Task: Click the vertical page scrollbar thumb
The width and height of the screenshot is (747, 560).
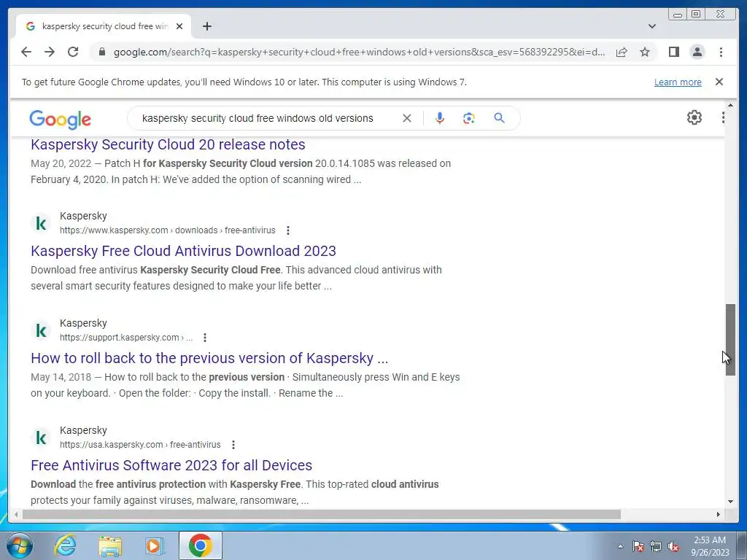Action: pos(730,340)
